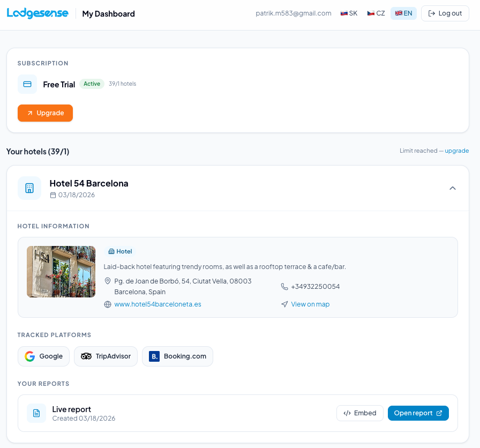Screen dimensions: 480x448
Task: Click the globe icon beside the hotel website
Action: [107, 304]
